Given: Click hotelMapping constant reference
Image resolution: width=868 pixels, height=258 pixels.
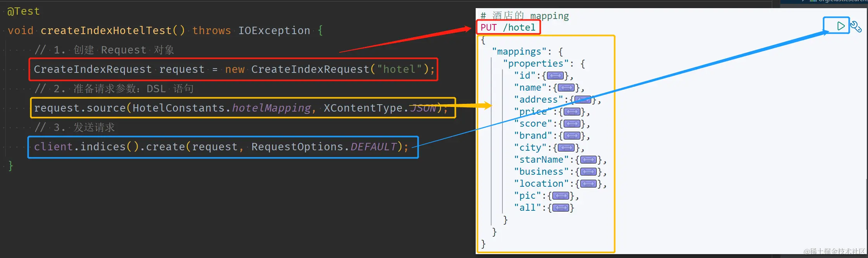Looking at the screenshot, I should [x=271, y=108].
